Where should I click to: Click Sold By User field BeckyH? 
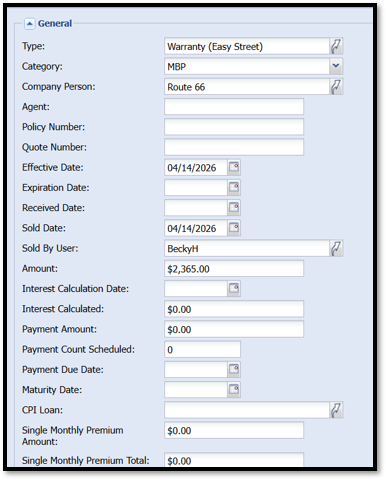247,248
